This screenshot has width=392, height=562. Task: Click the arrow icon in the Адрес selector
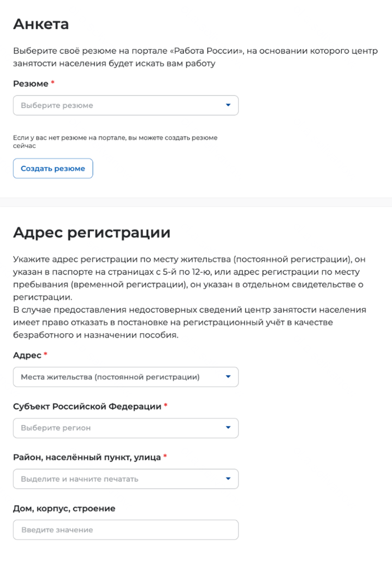coord(228,377)
